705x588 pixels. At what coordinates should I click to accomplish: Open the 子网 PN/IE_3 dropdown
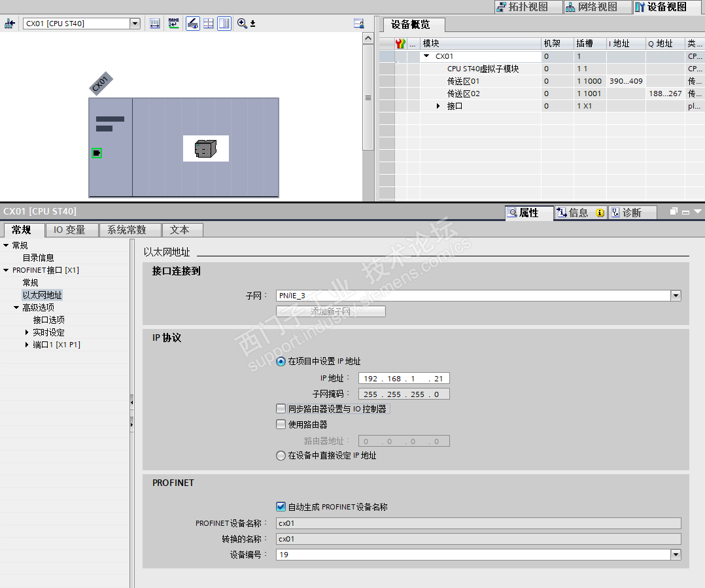tap(676, 296)
